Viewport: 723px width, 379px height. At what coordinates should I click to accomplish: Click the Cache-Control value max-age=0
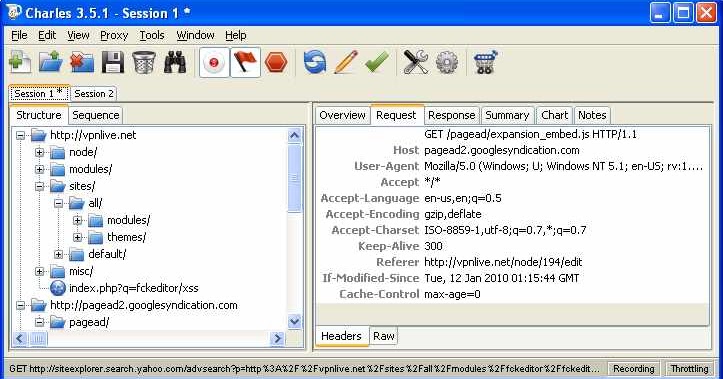point(452,294)
